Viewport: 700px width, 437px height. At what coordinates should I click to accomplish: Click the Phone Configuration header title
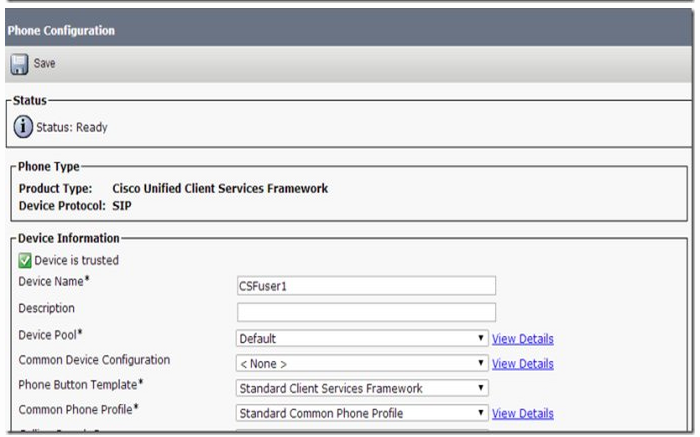61,30
